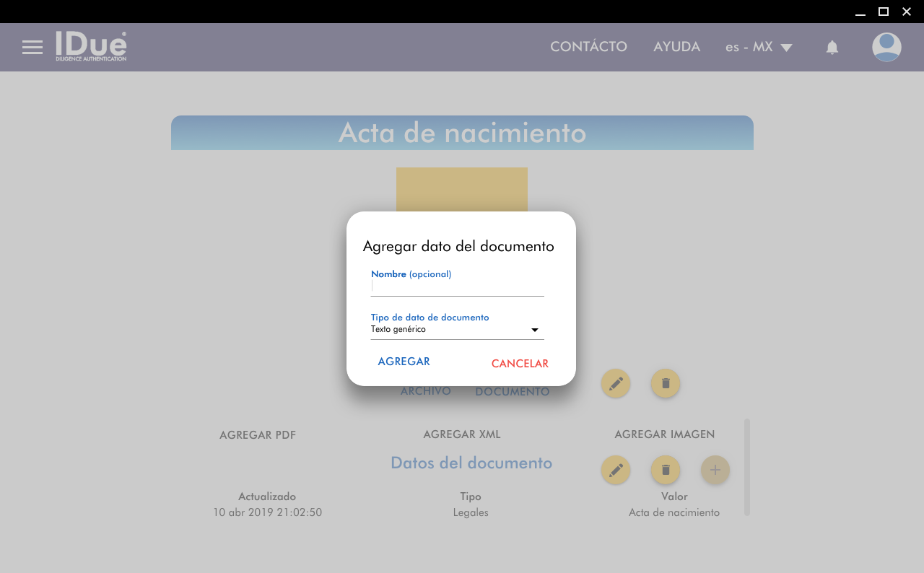Click trash icon in Datos del documento row

[666, 470]
